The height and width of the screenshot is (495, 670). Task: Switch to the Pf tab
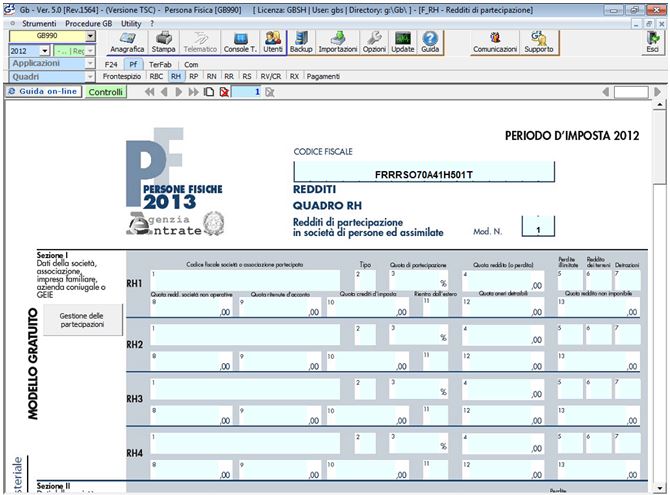133,65
